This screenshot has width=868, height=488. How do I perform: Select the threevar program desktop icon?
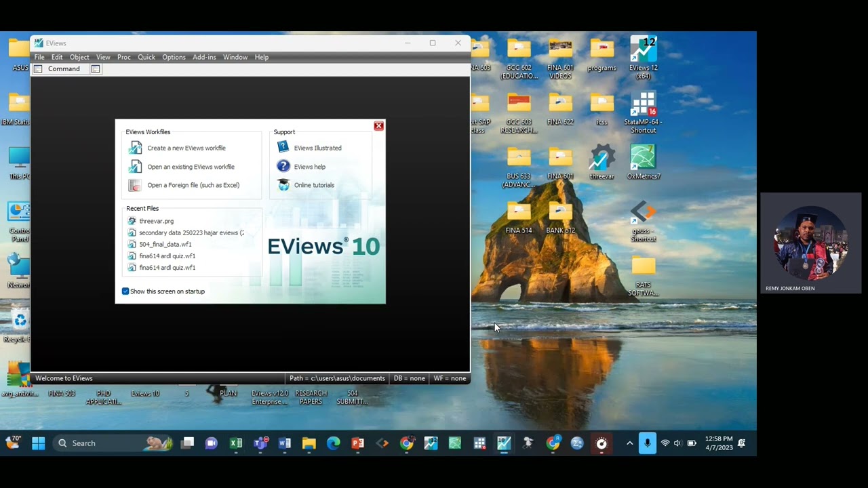(x=601, y=163)
